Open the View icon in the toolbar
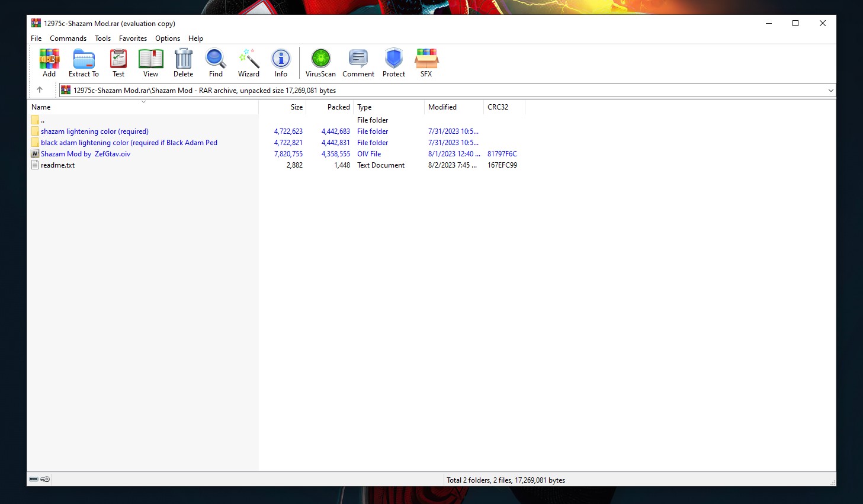 point(150,62)
